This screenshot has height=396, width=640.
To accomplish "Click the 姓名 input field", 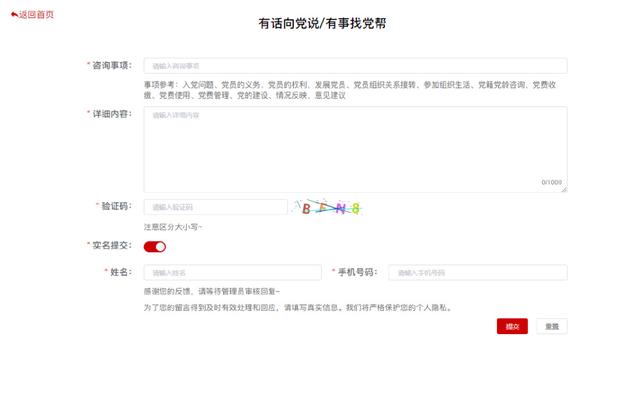I will coord(232,272).
